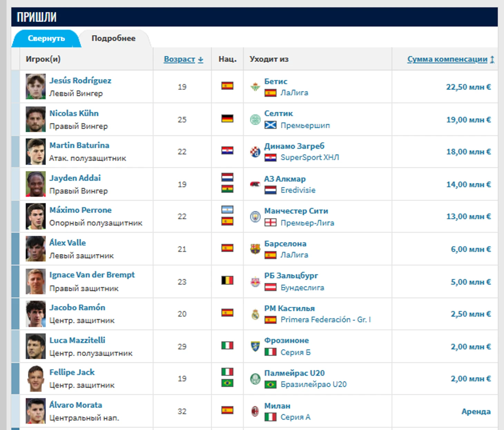Click the Центральный нап. position text
This screenshot has width=504, height=430.
pyautogui.click(x=84, y=418)
